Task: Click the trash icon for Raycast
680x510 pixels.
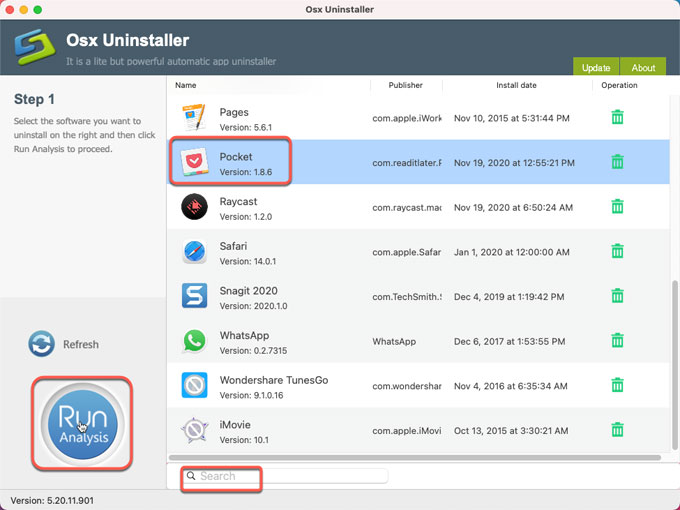Action: [x=617, y=206]
